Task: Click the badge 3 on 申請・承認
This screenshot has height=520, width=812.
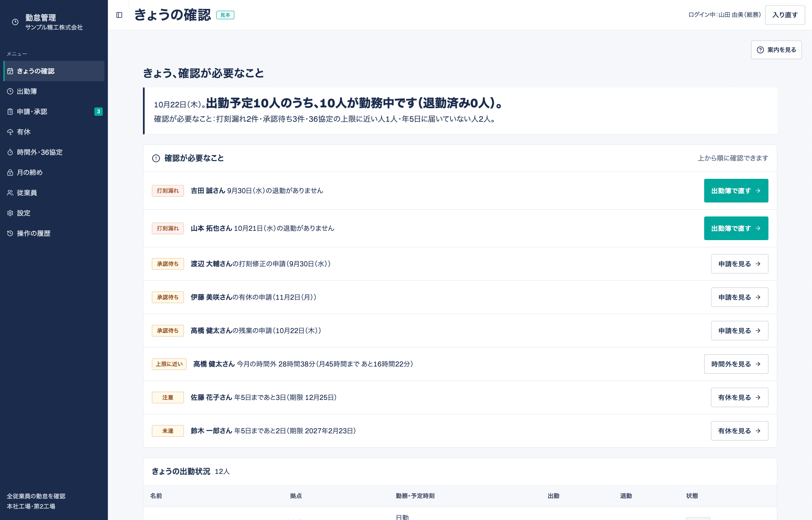Action: (x=99, y=112)
